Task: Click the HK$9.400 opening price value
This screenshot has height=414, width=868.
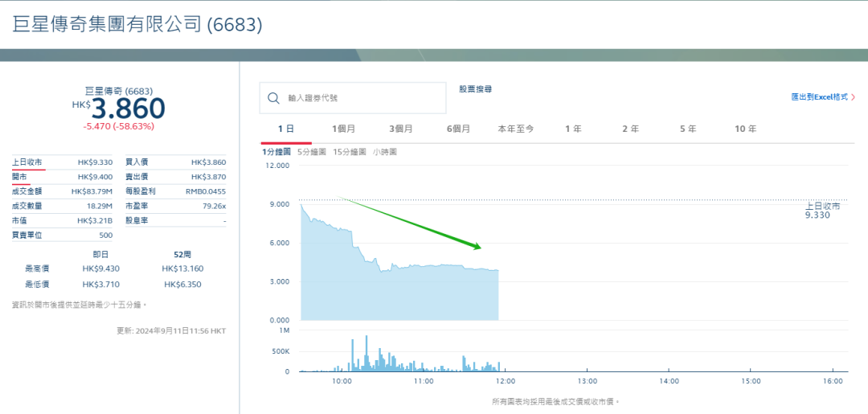Action: click(x=95, y=177)
